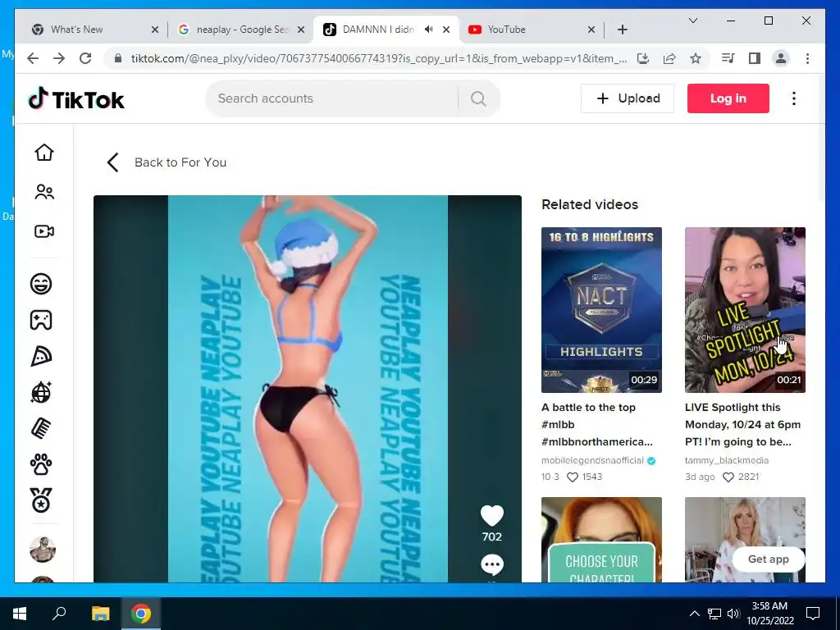840x630 pixels.
Task: Click the Upload button
Action: (x=628, y=98)
